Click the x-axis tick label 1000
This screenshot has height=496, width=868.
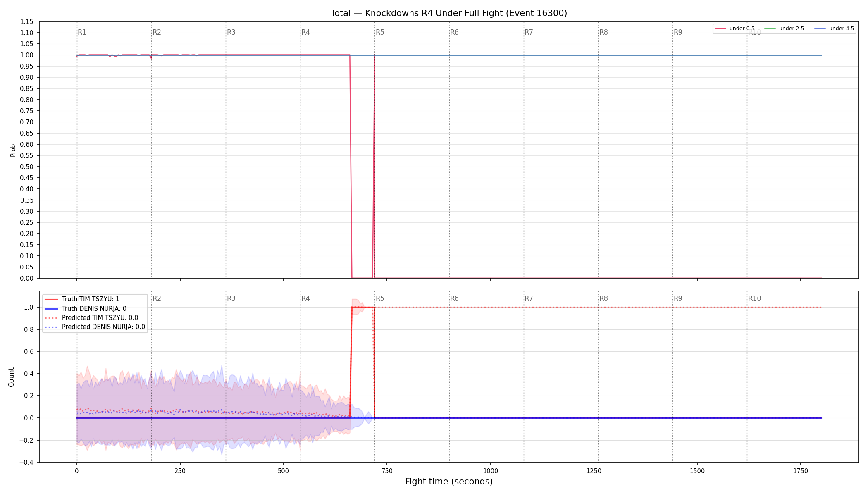(490, 471)
